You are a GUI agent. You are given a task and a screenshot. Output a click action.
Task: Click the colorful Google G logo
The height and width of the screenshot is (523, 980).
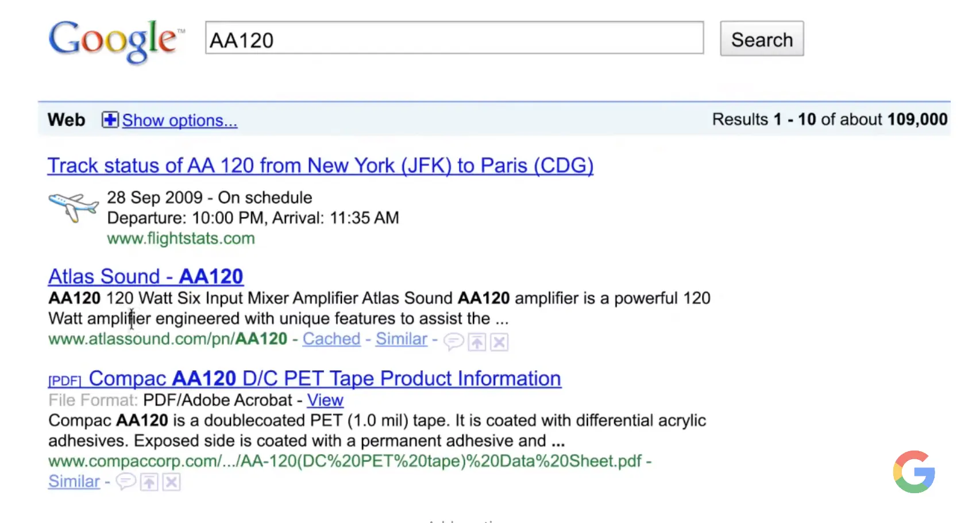click(914, 472)
